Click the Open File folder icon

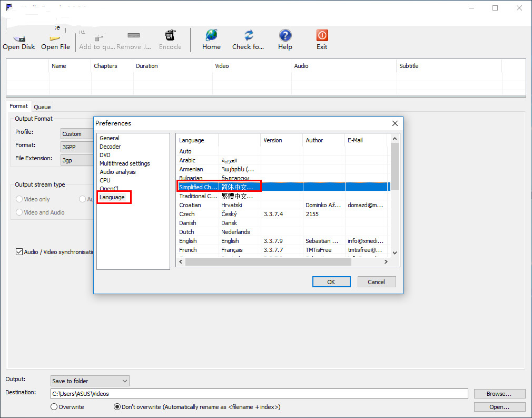[x=55, y=38]
